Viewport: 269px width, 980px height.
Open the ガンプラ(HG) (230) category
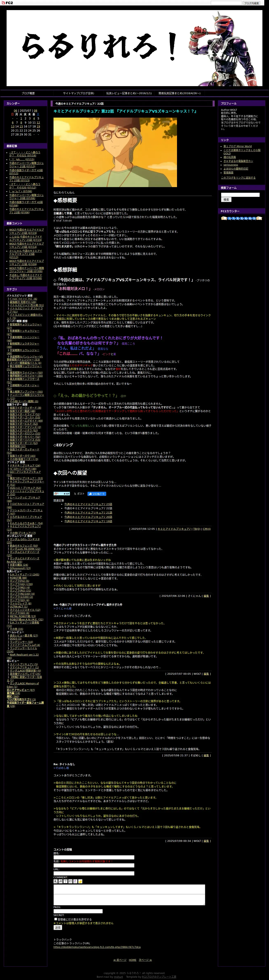21,584
